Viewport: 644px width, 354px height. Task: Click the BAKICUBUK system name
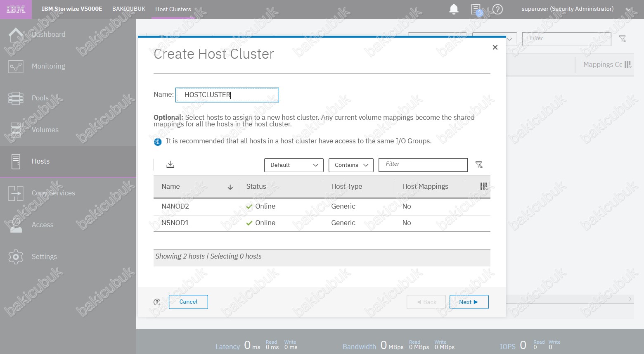[x=129, y=9]
